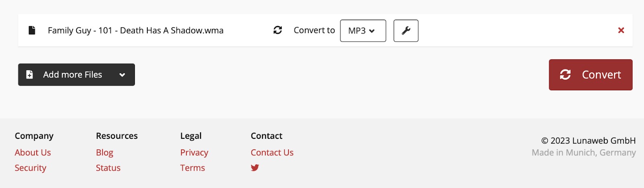The image size is (644, 188).
Task: Open the About Us link
Action: (33, 152)
